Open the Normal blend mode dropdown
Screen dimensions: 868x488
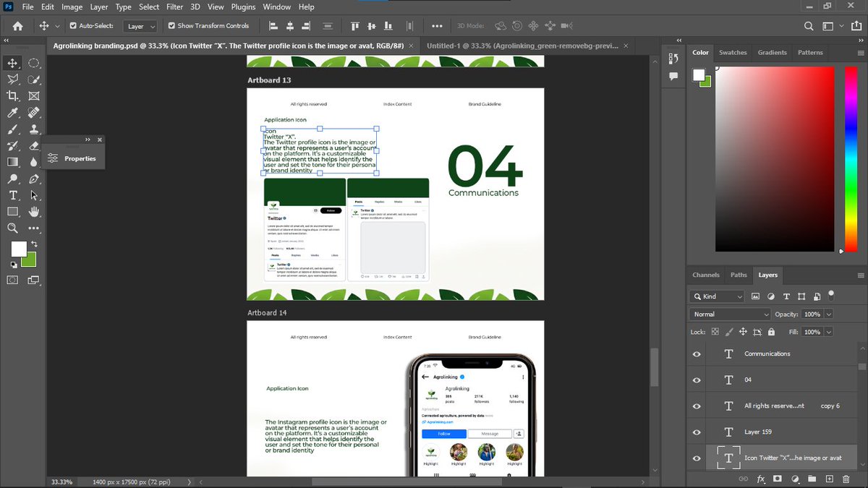pos(730,314)
